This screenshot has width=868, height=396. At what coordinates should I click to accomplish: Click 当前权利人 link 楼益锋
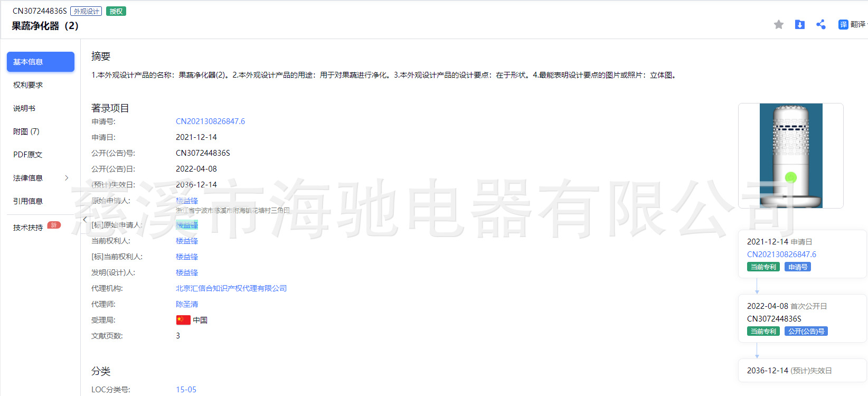187,241
